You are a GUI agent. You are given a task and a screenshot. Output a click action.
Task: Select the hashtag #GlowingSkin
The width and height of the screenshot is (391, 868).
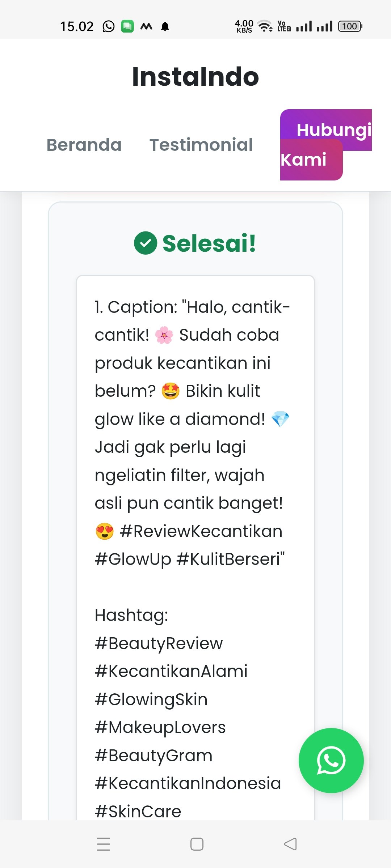click(150, 699)
